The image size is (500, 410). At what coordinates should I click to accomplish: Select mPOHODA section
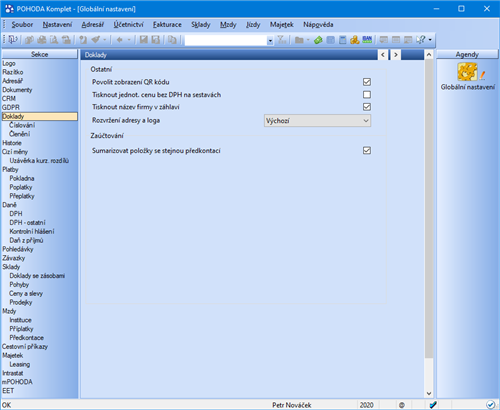pyautogui.click(x=17, y=382)
